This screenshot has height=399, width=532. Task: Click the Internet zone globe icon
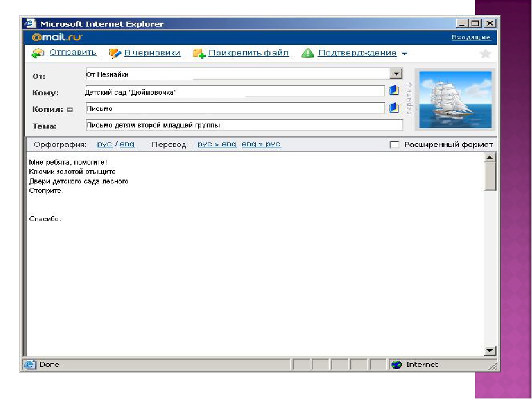pyautogui.click(x=396, y=365)
